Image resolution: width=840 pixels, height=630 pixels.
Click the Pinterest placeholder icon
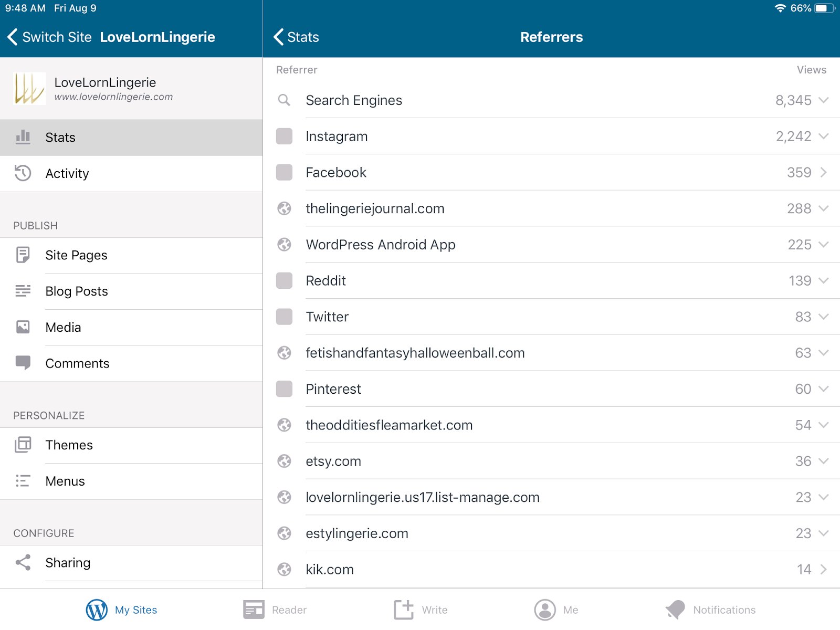(284, 389)
